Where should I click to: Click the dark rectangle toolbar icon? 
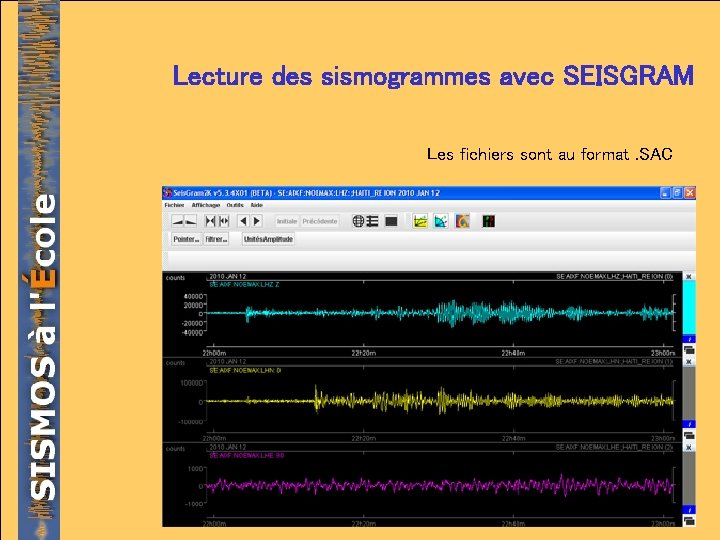coord(391,222)
